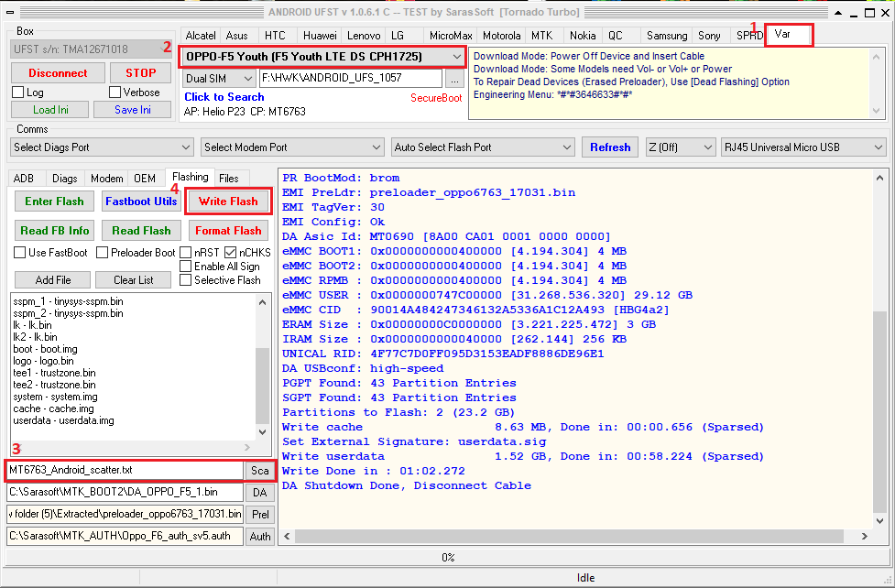The height and width of the screenshot is (588, 895).
Task: Switch to the Samsung brand tab
Action: click(666, 36)
